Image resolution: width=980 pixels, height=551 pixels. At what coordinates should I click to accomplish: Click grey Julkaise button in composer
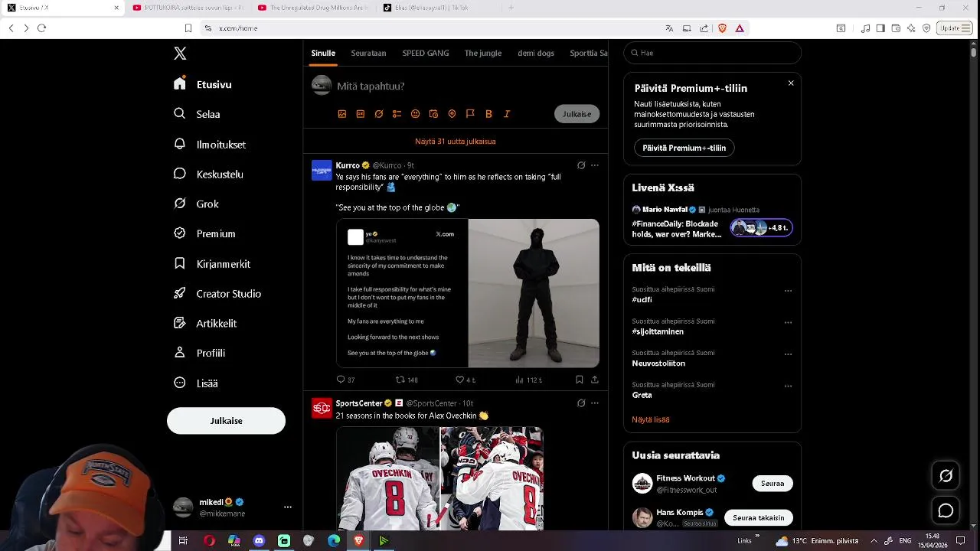[x=577, y=114]
